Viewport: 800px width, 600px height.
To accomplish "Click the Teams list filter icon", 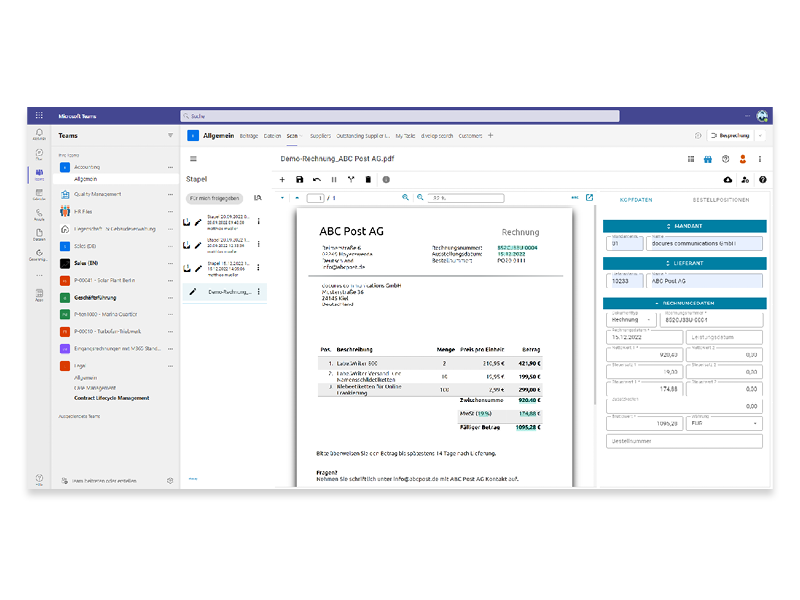I will point(170,135).
